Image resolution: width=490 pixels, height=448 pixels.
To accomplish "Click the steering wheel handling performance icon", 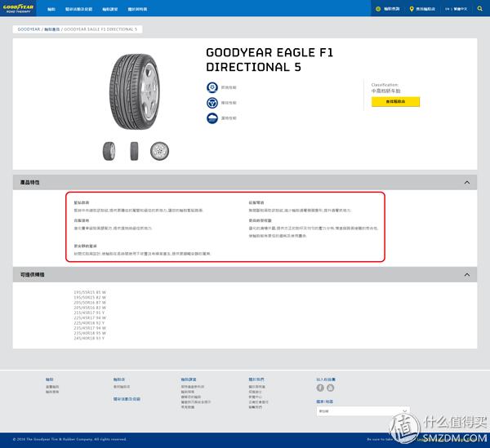I will [x=212, y=103].
